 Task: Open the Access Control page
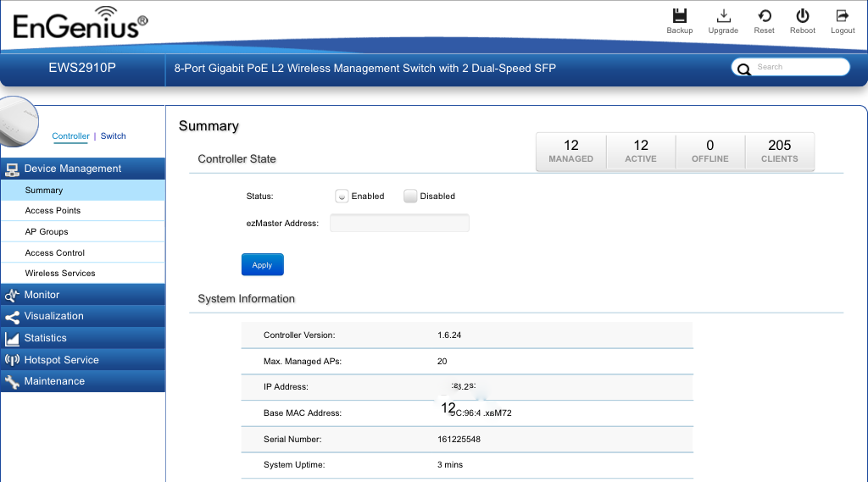83,253
